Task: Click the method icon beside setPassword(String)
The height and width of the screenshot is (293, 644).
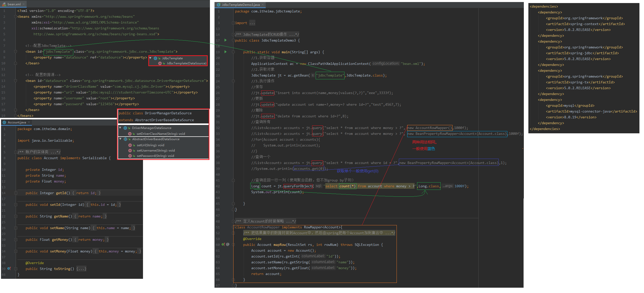Action: click(130, 156)
